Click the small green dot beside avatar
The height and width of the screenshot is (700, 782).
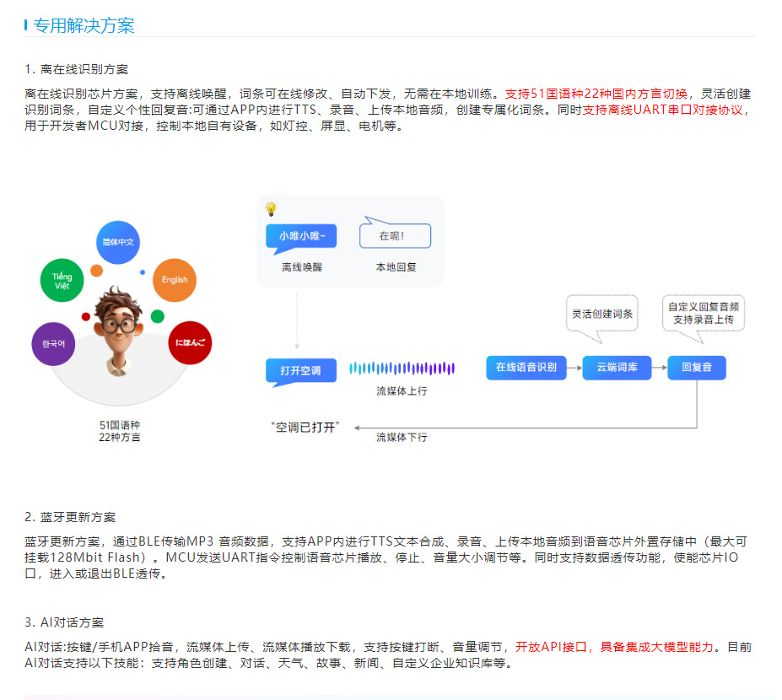point(158,316)
